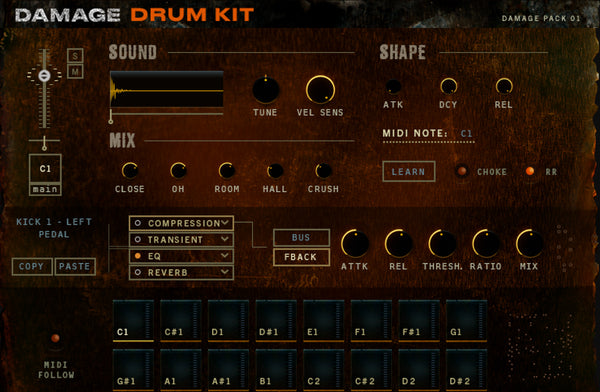Adjust the VEL SENS knob
Image resolution: width=600 pixels, height=392 pixels.
(320, 90)
